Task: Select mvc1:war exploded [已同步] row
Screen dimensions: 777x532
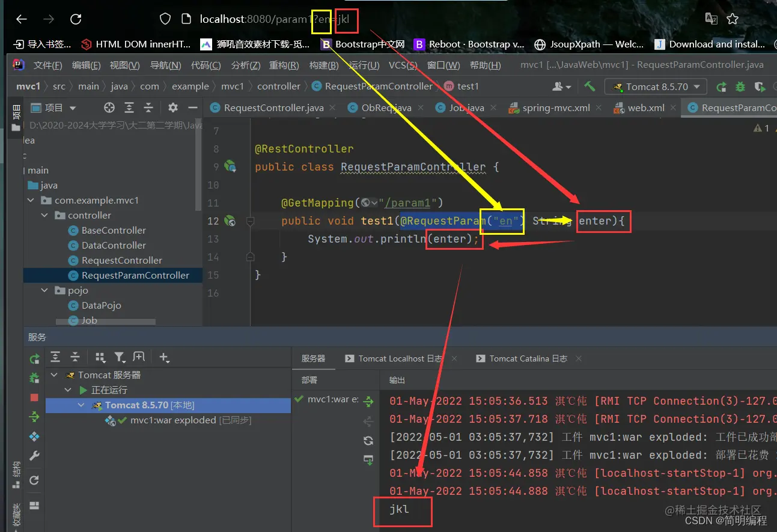Action: 168,420
